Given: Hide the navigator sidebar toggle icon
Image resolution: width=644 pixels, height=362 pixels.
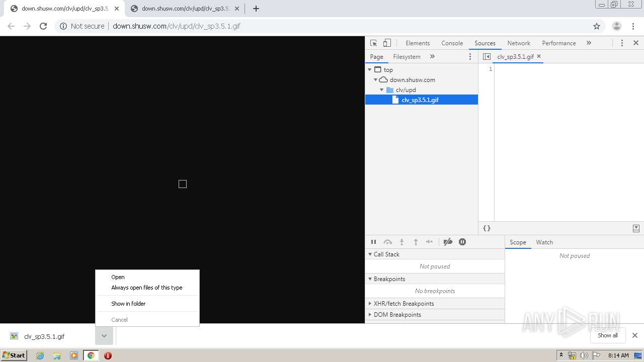Looking at the screenshot, I should [487, 57].
